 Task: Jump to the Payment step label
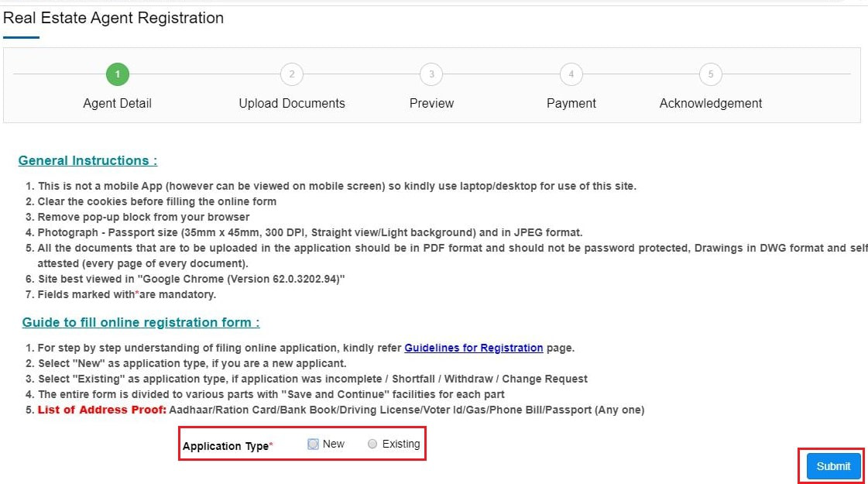(x=571, y=103)
